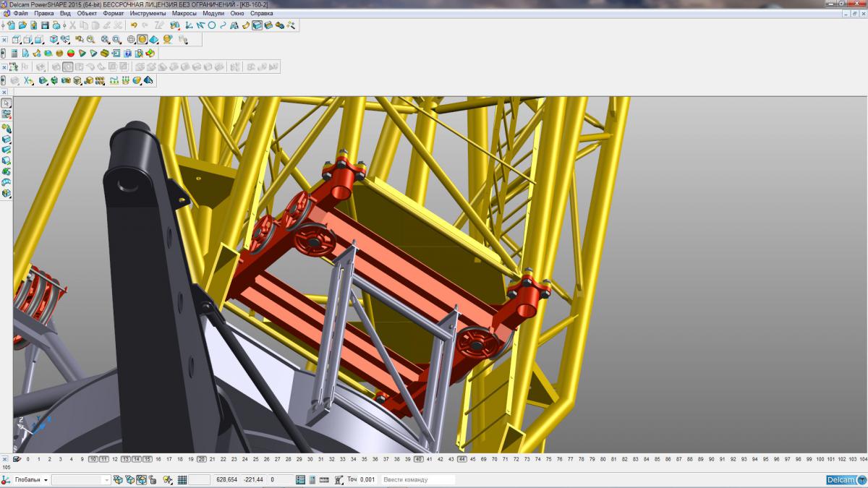Open the Вид menu
The height and width of the screenshot is (488, 868).
click(x=65, y=13)
